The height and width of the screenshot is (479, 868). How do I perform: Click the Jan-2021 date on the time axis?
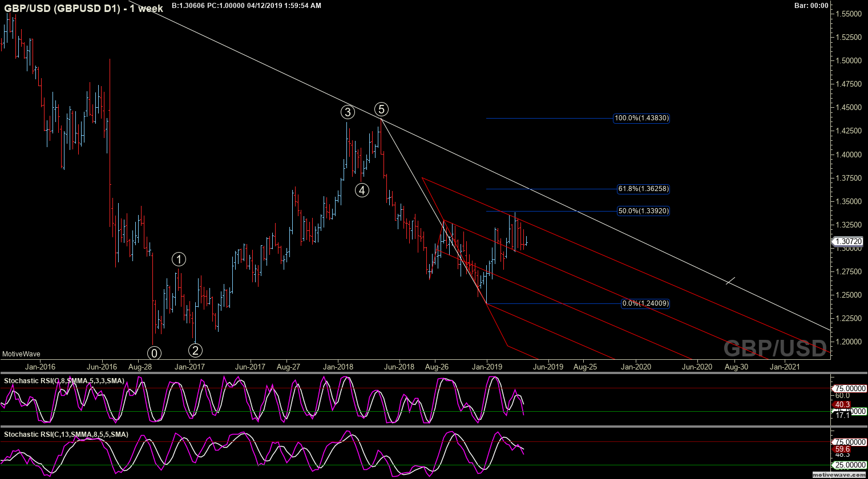click(785, 367)
